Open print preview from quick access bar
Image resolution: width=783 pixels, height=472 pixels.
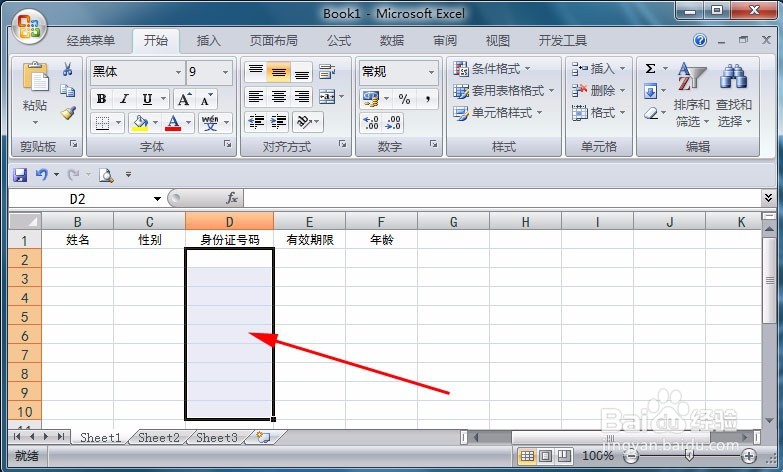[106, 174]
